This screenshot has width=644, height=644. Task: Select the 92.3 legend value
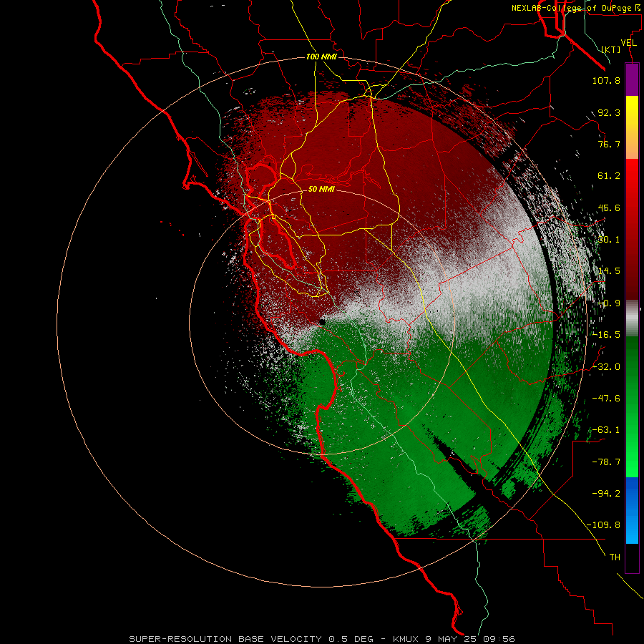coord(609,112)
